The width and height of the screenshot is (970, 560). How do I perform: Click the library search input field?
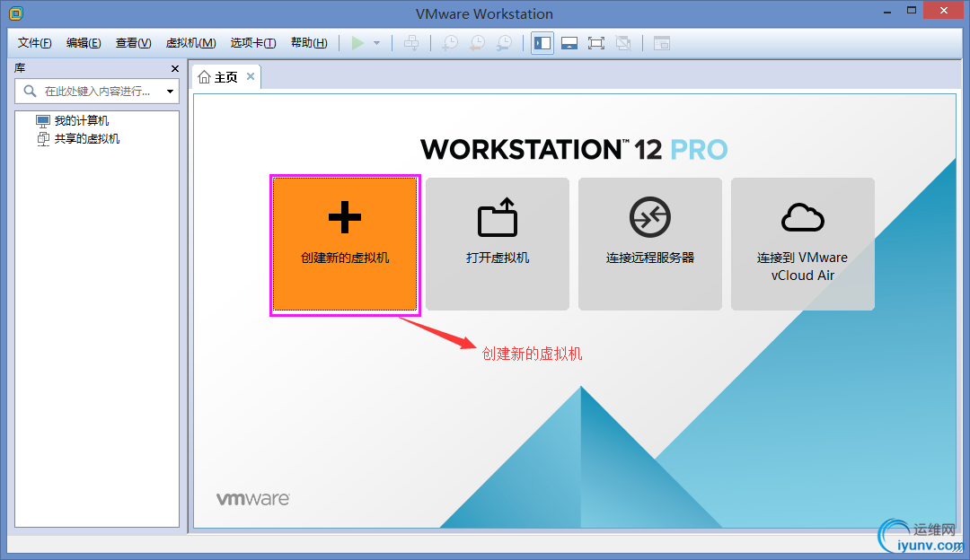point(97,92)
